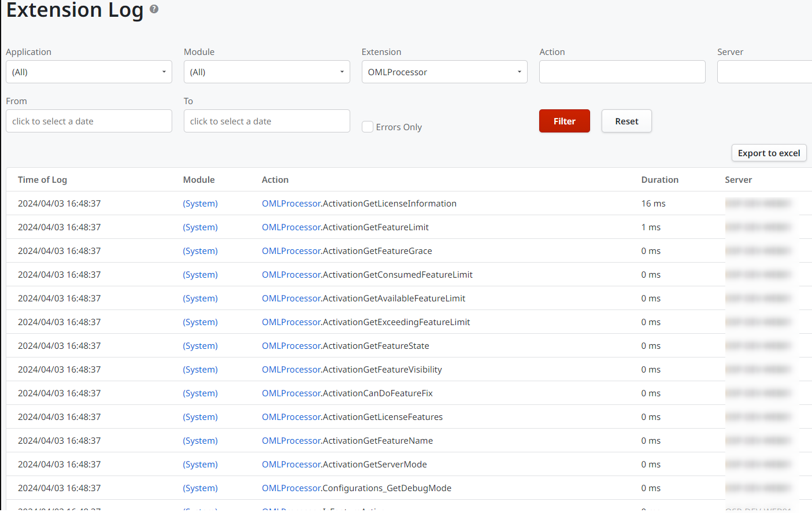Open the ActivationGetLicenseInformation log entry
Screen dimensions: 812x516
(x=359, y=203)
